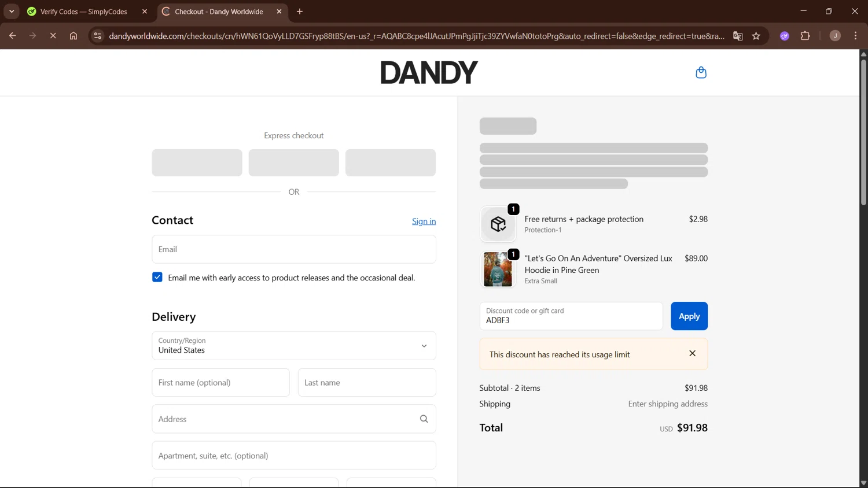Close the Checkout Dandy Worldwide tab
Screen dimensions: 868x488
279,12
